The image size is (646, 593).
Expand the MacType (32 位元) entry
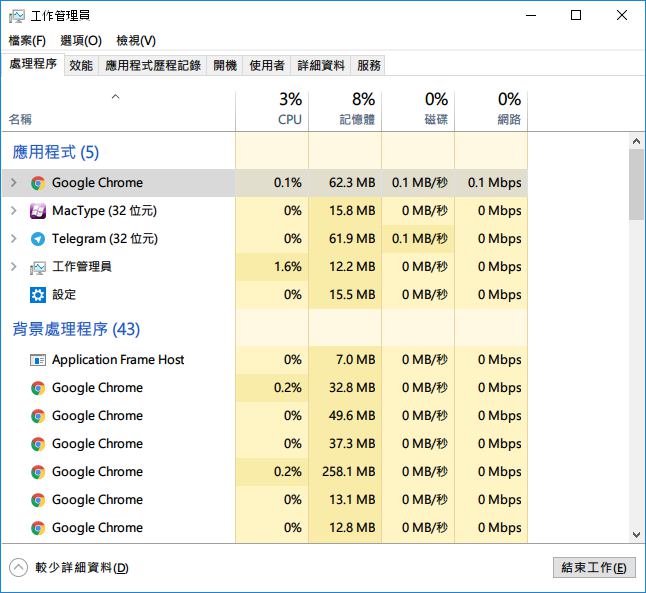[13, 211]
